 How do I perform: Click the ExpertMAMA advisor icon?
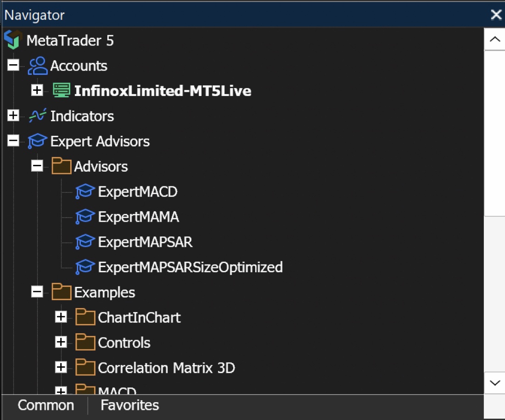tap(85, 217)
